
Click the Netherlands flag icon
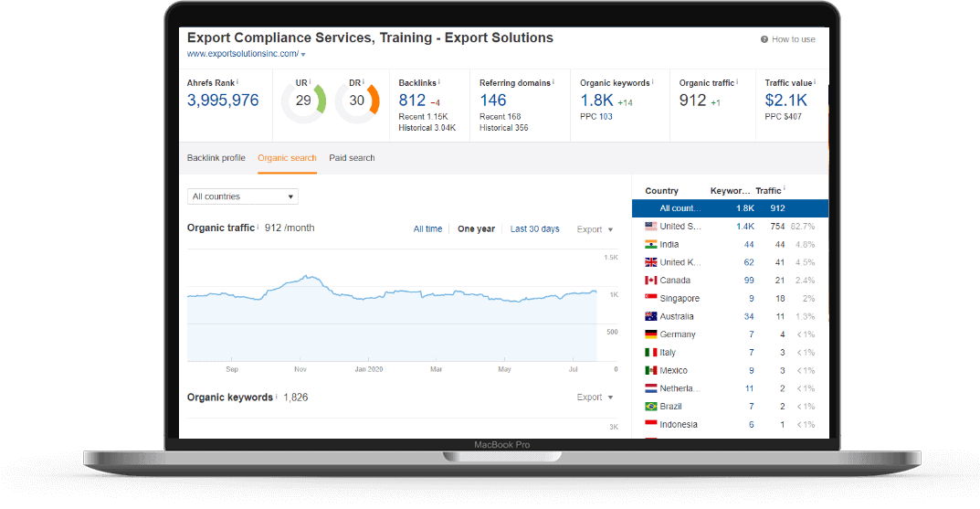point(650,388)
